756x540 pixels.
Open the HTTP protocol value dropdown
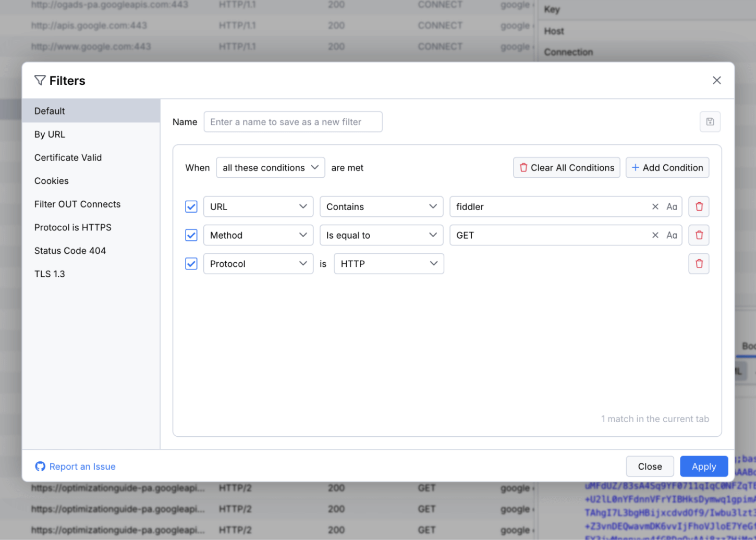[388, 264]
